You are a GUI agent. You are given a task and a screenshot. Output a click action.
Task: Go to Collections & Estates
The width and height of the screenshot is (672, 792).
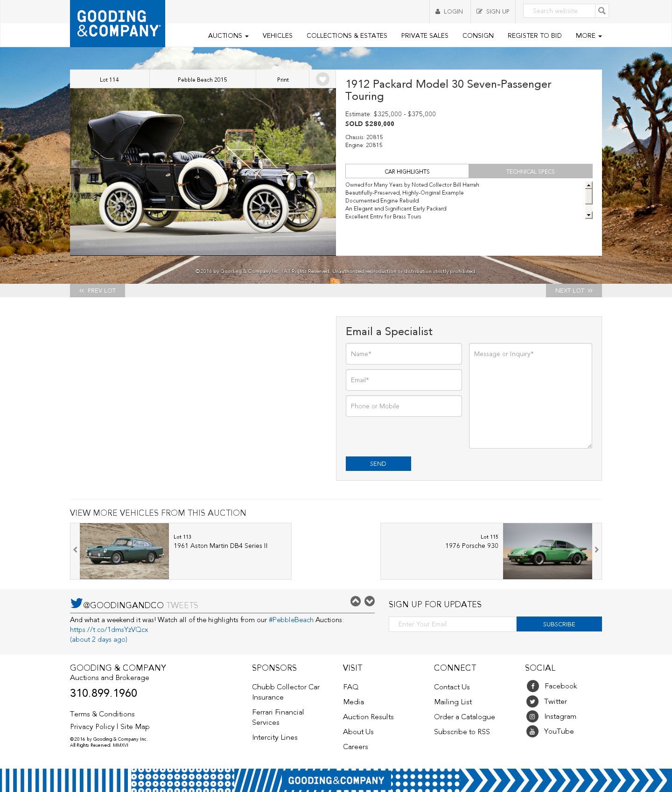347,35
